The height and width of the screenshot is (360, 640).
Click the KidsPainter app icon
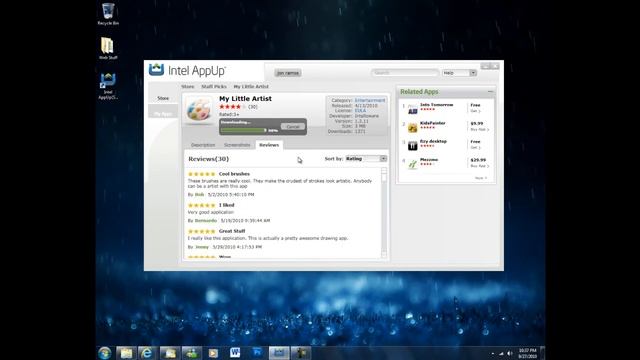413,127
